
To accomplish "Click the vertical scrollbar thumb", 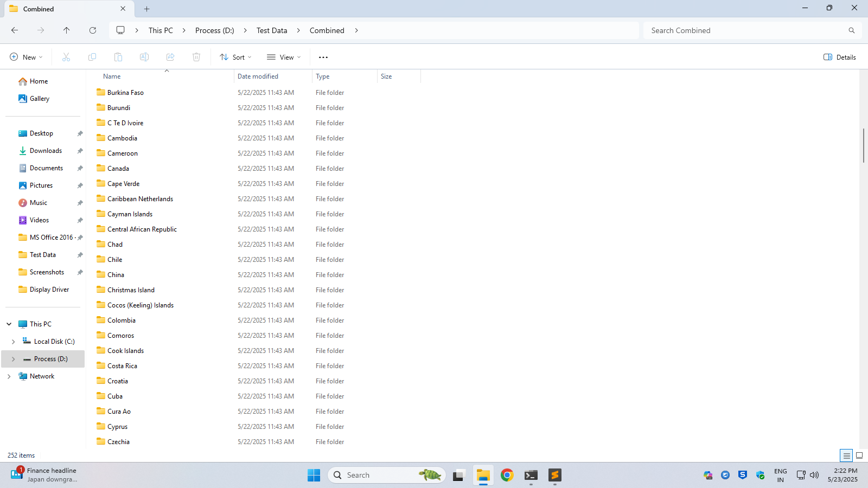I will (x=863, y=145).
